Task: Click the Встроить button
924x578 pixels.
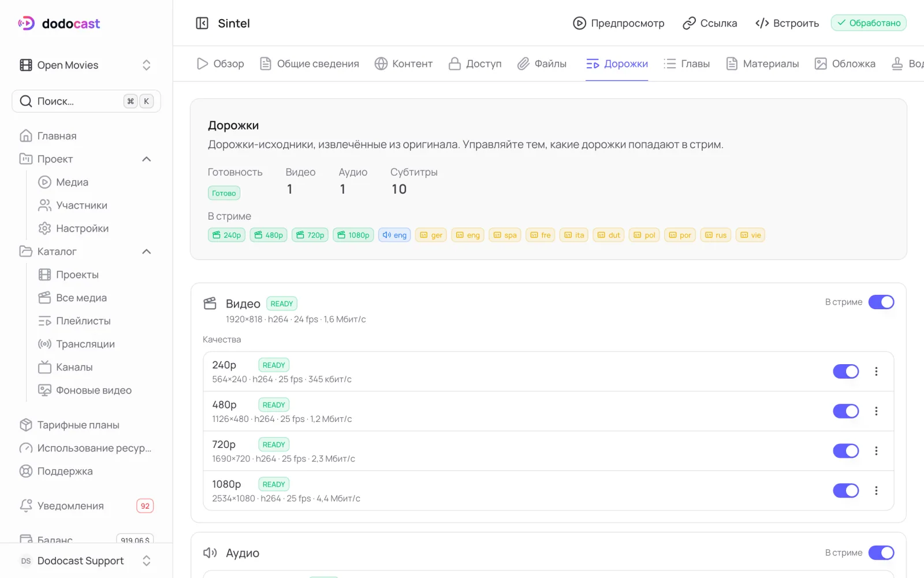Action: pos(787,23)
